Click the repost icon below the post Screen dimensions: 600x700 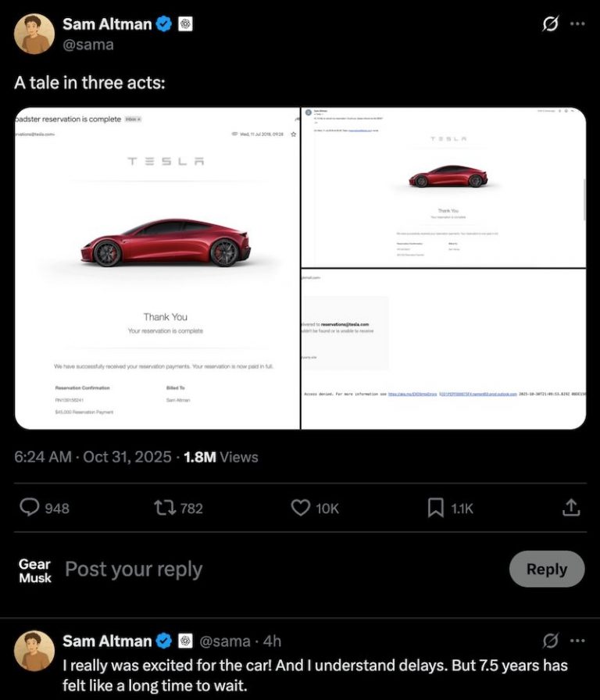pos(164,508)
